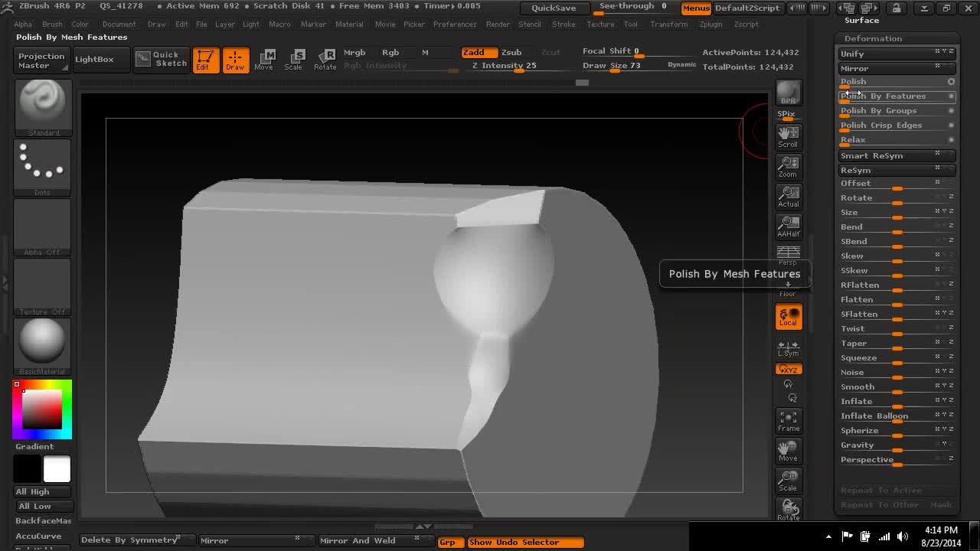Image resolution: width=980 pixels, height=551 pixels.
Task: Toggle M material channel
Action: click(425, 52)
